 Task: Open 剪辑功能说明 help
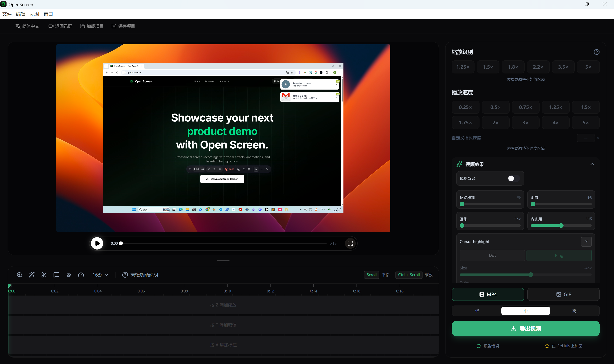(x=140, y=275)
